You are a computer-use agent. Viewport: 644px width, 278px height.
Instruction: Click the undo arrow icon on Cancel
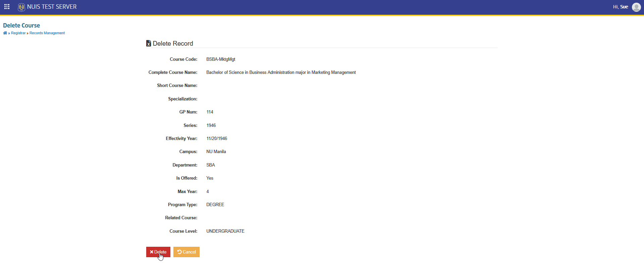(x=179, y=252)
